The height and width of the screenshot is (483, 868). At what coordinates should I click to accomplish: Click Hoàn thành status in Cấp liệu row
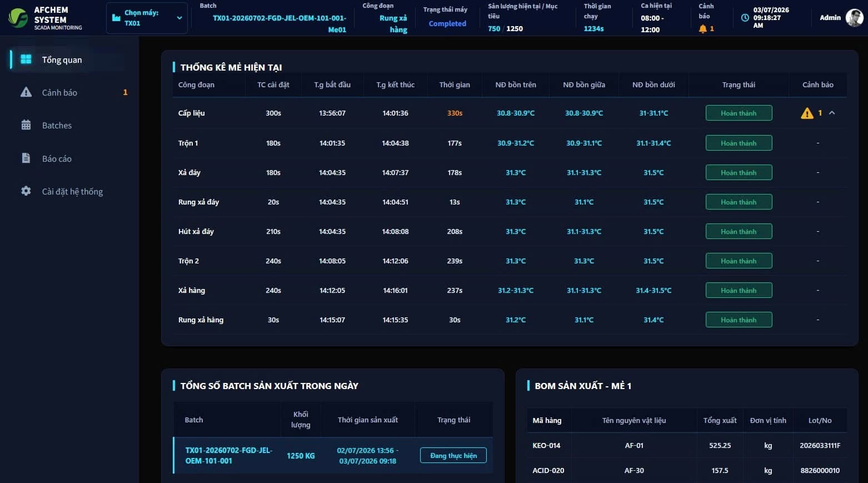click(739, 113)
